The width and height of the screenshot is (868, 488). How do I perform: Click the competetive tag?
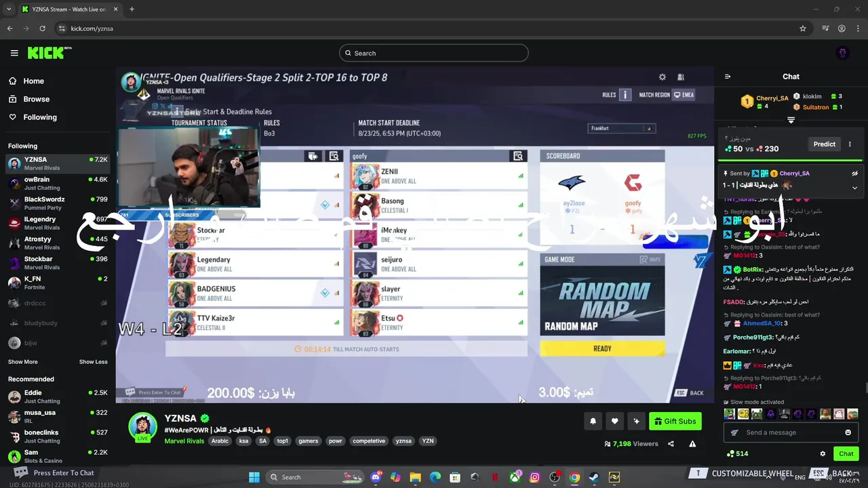coord(369,441)
